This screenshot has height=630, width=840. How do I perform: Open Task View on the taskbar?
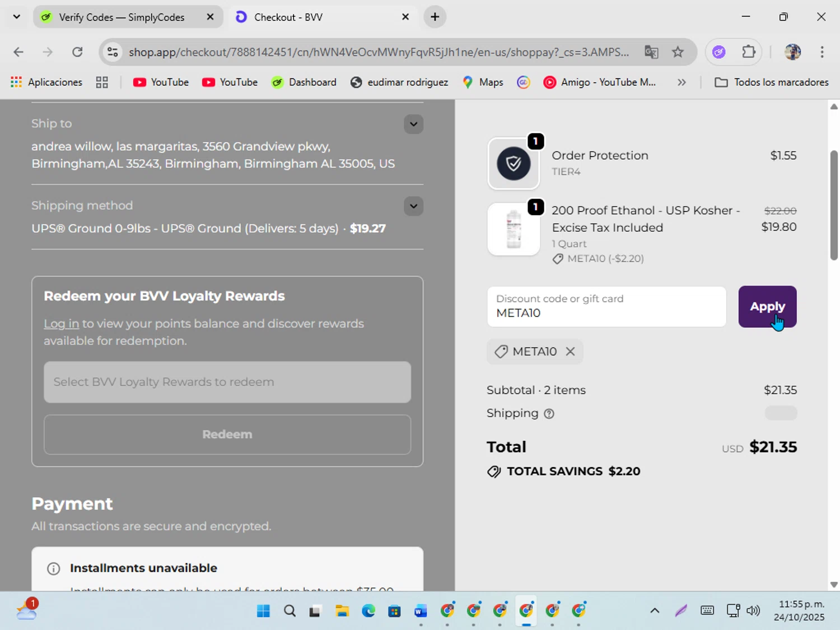click(x=315, y=611)
